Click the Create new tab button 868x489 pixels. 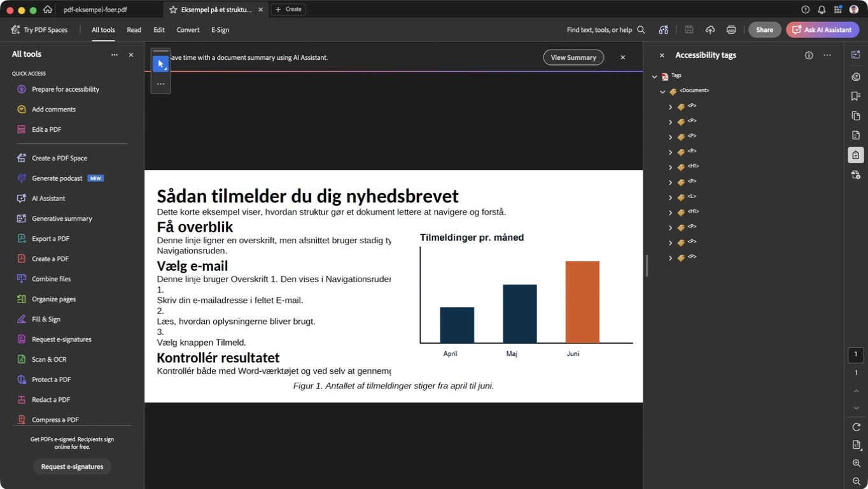[x=288, y=10]
